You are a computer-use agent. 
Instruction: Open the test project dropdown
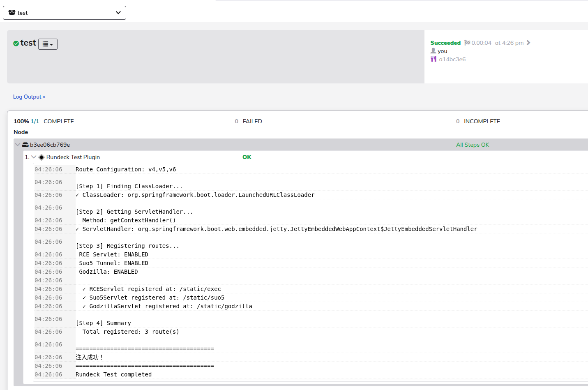tap(64, 13)
